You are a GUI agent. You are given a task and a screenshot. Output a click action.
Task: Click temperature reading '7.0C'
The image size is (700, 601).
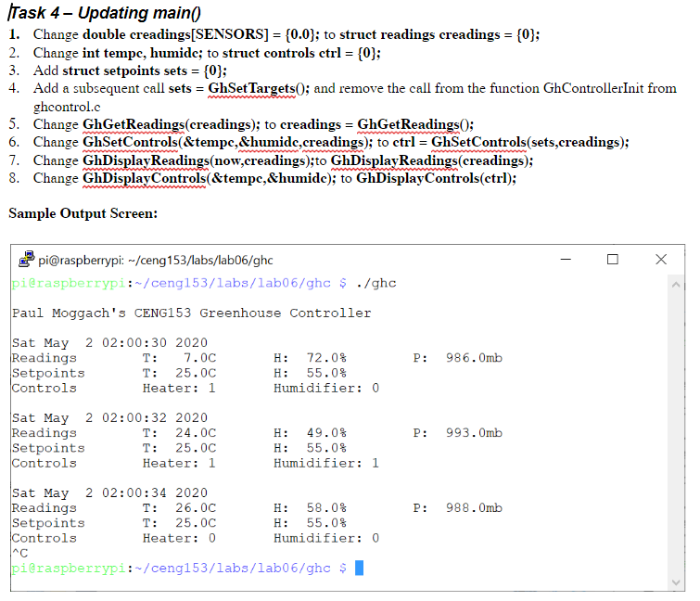[200, 358]
